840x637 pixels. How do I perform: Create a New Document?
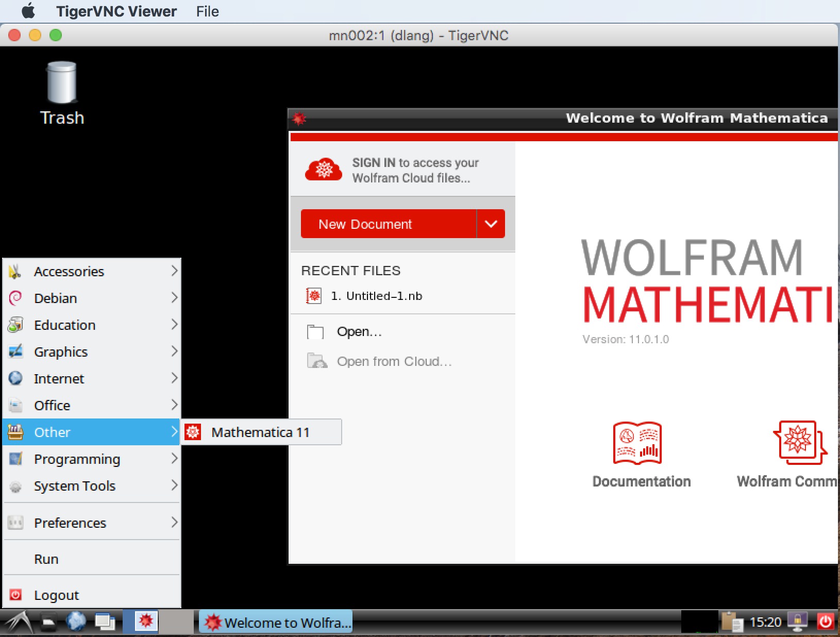[x=389, y=224]
